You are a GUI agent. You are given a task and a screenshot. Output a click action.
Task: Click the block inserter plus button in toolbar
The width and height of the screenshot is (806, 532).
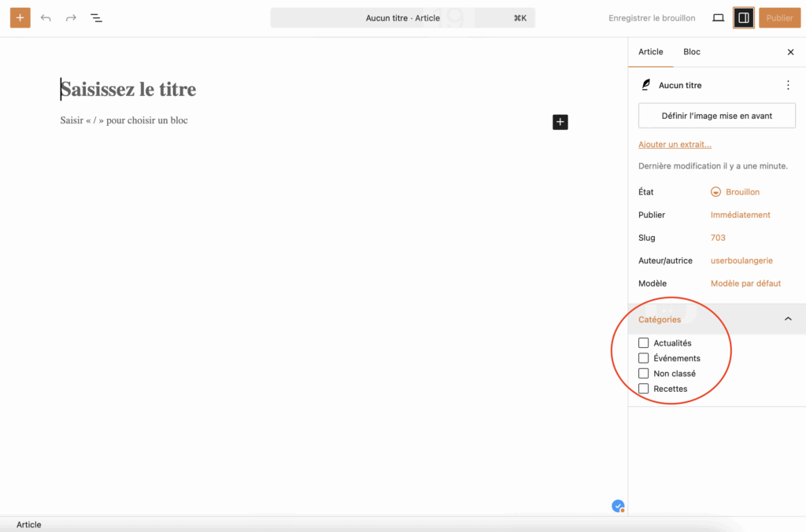[20, 17]
